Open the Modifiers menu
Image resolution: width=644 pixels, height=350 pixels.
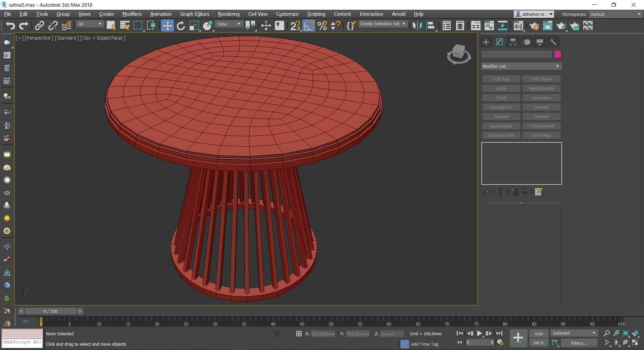(132, 14)
